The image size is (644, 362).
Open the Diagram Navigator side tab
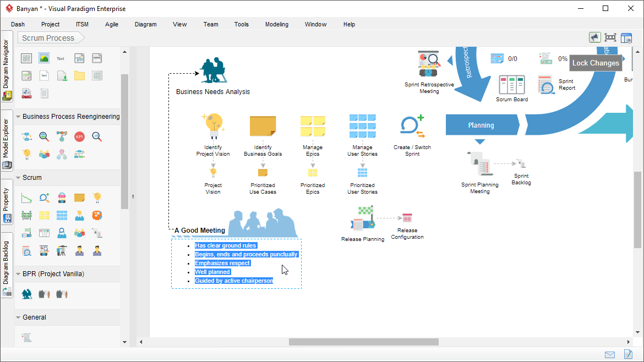pyautogui.click(x=7, y=67)
